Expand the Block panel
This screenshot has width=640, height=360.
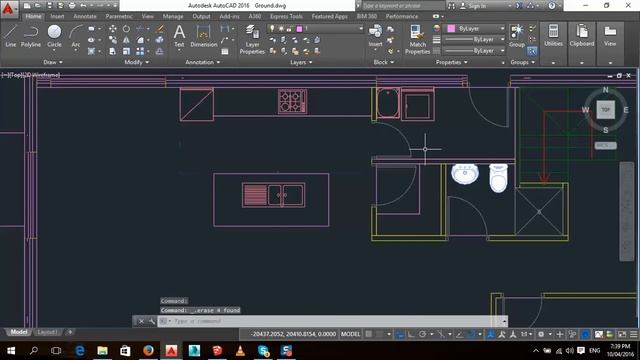point(384,62)
